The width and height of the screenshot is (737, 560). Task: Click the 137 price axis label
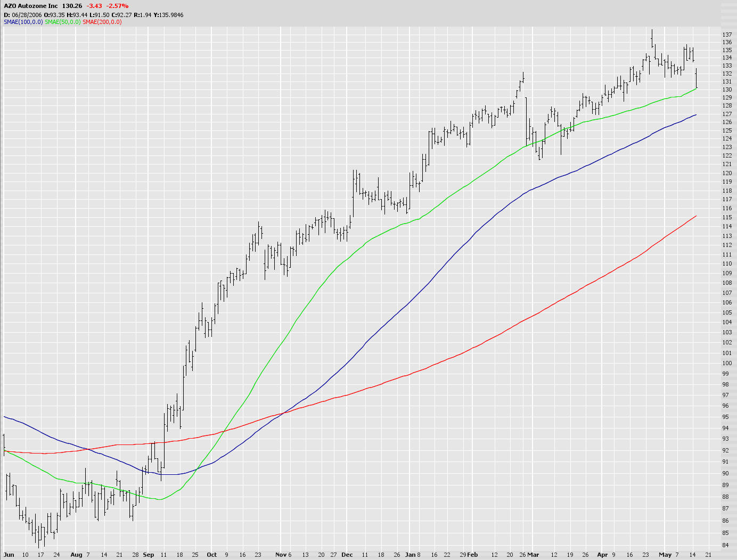click(x=727, y=35)
